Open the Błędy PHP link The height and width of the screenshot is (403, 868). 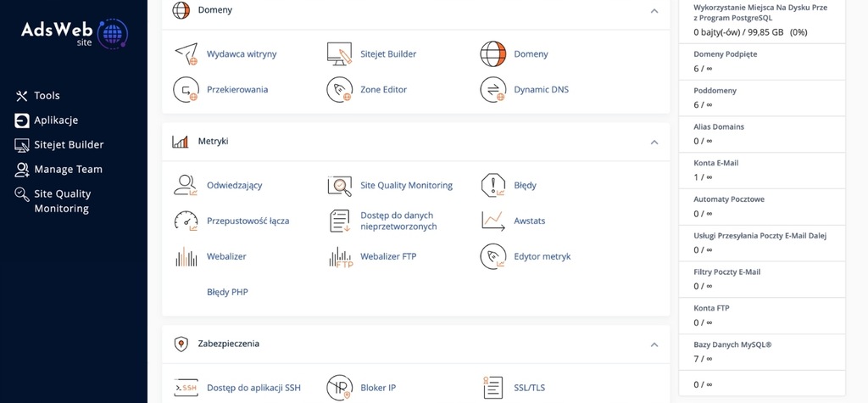(x=227, y=292)
